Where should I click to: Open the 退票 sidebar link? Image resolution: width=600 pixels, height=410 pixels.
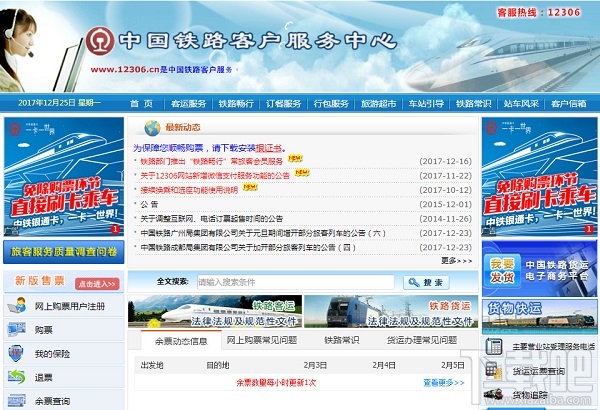43,378
